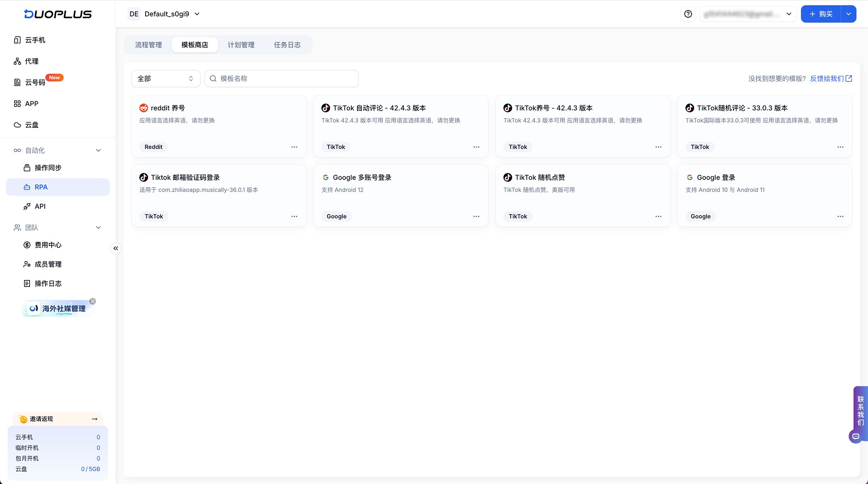Click the 临时开机 count row

[58, 448]
